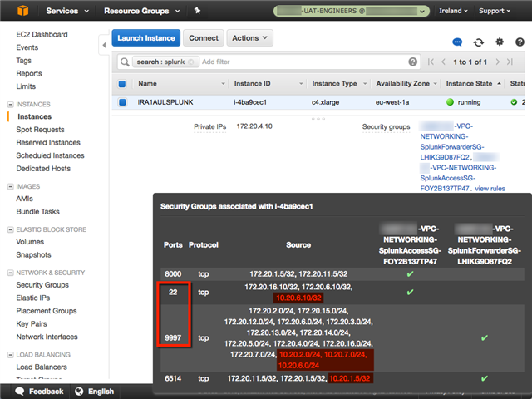The height and width of the screenshot is (399, 532).
Task: Click the private IP 172.20.4.10
Action: (254, 126)
